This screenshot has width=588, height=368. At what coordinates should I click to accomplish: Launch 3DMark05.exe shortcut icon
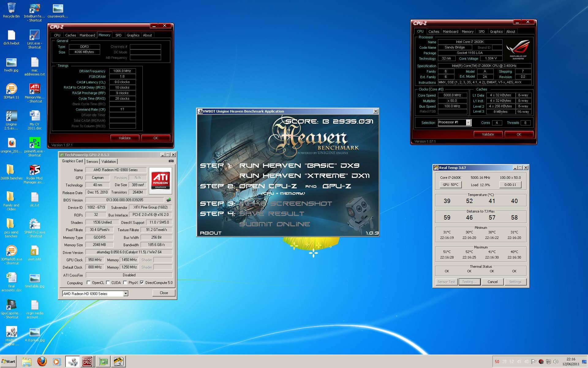coord(11,255)
